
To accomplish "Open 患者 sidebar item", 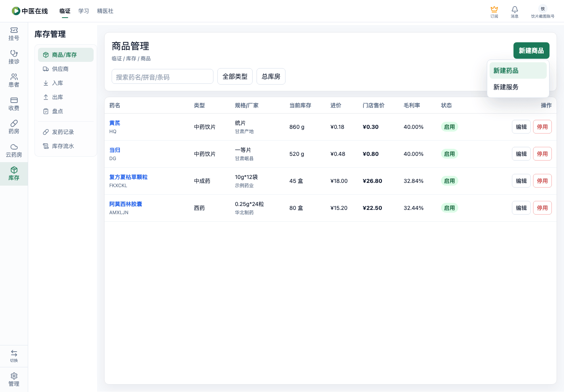I will 14,81.
